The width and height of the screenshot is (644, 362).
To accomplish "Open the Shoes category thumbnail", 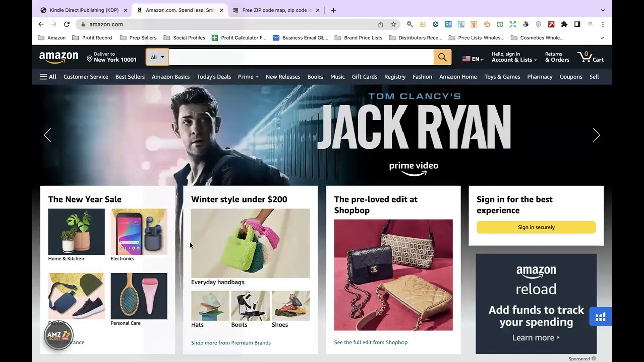I will [x=291, y=305].
